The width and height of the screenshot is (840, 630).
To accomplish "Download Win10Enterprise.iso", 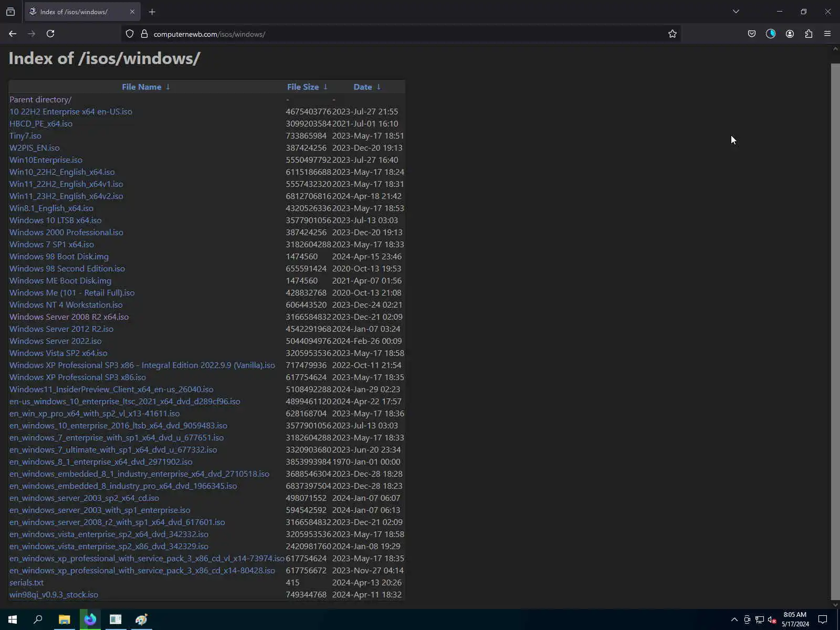I will click(x=46, y=160).
